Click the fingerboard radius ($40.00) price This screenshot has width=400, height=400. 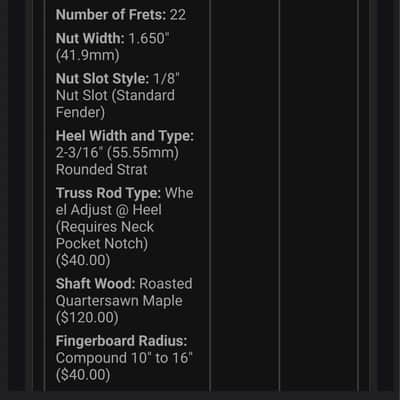point(83,375)
